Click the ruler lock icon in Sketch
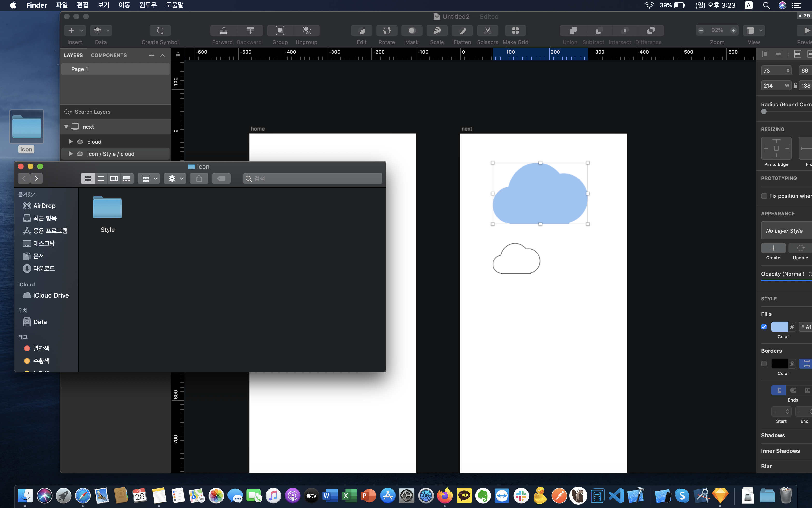 [177, 54]
